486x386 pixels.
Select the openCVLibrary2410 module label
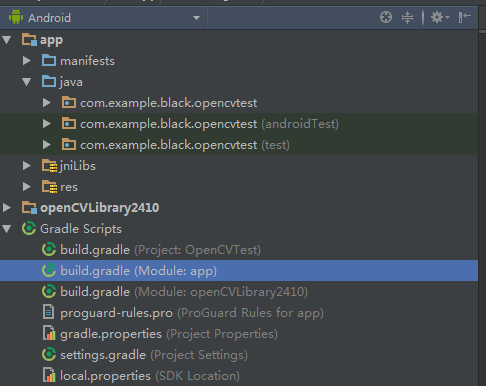[100, 208]
